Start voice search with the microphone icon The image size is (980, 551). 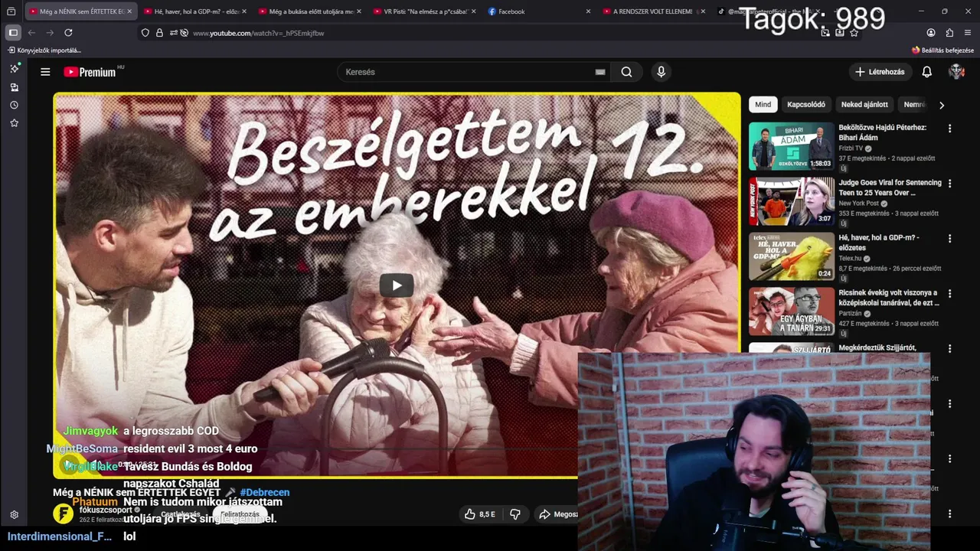[661, 72]
